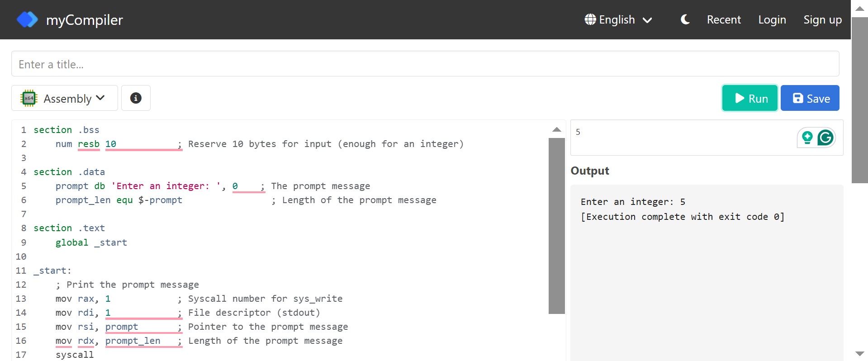Run the program with Run button
This screenshot has height=361, width=868.
point(750,98)
